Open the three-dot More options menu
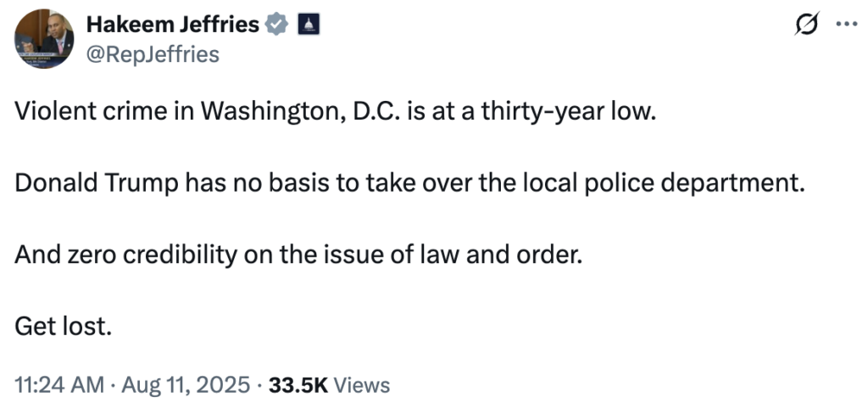The image size is (868, 403). coord(845,25)
